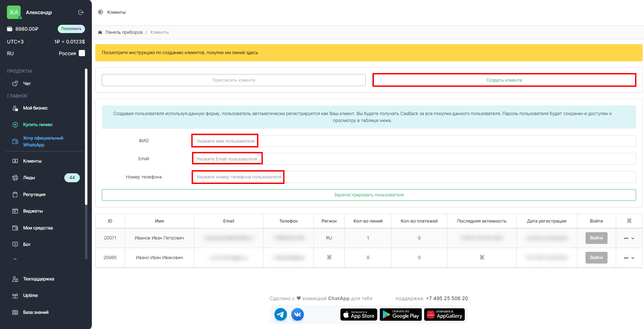Image resolution: width=644 pixels, height=329 pixels.
Task: Click the sidebar vertical scrollbar
Action: (x=86, y=138)
